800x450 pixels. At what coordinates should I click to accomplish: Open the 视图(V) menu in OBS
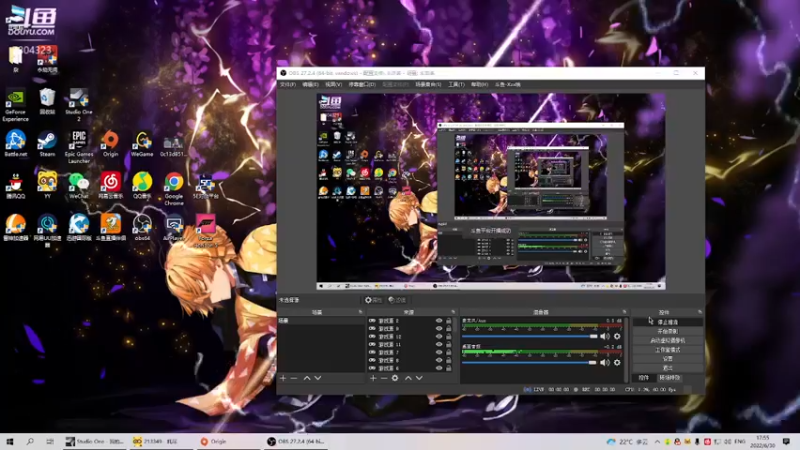pyautogui.click(x=333, y=84)
